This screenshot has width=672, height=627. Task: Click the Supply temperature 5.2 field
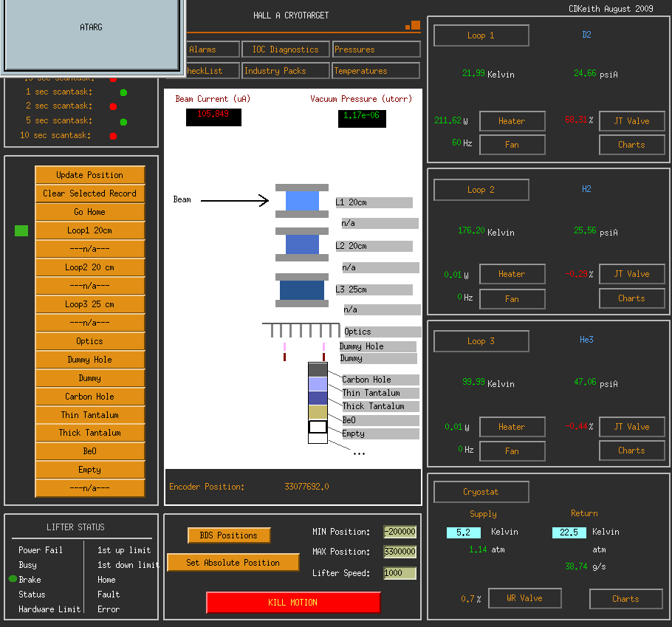point(463,532)
